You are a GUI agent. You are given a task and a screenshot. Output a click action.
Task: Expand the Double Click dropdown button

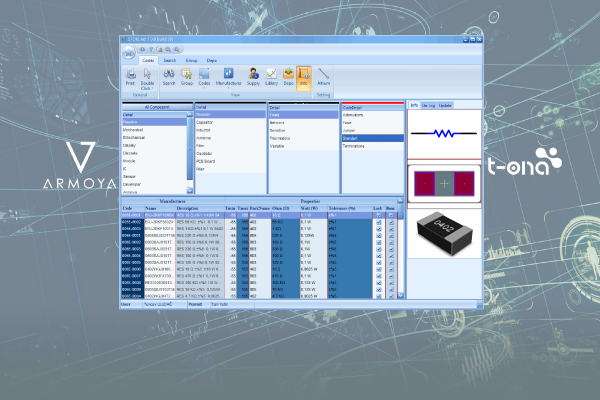point(147,79)
